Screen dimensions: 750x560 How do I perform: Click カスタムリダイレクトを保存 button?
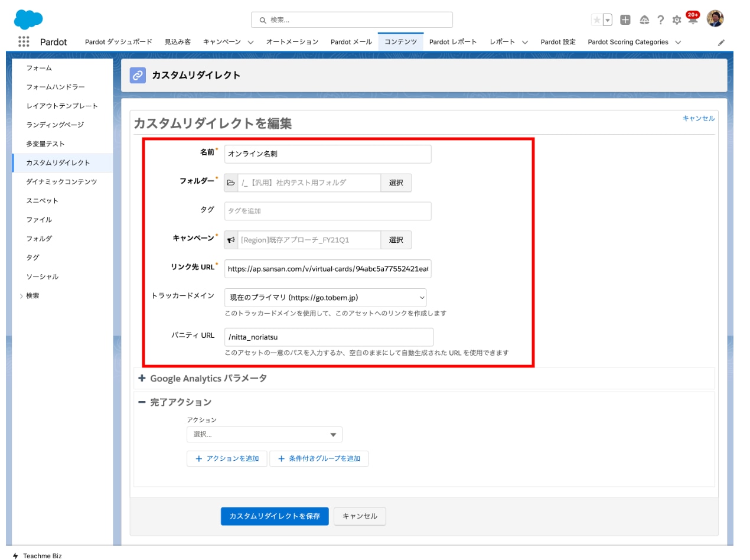click(x=275, y=516)
